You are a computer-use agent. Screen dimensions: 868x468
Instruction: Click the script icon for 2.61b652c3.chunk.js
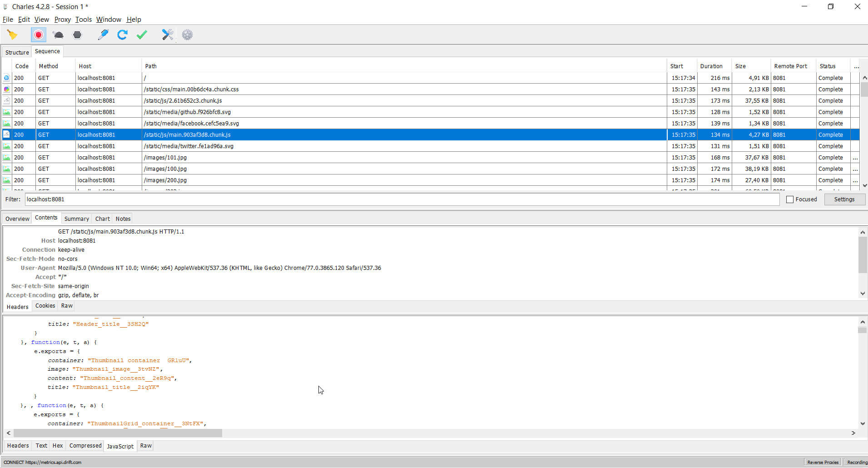point(6,101)
